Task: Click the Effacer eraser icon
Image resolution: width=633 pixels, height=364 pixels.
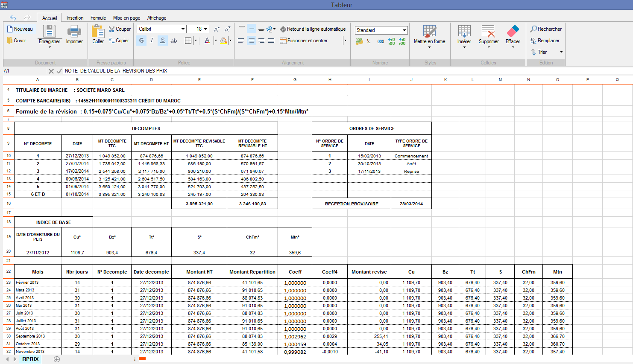Action: (513, 32)
